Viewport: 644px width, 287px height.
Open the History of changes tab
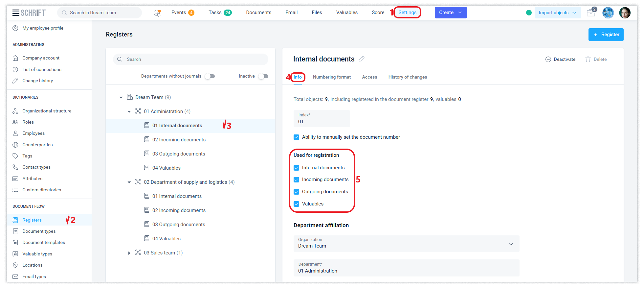(x=408, y=77)
